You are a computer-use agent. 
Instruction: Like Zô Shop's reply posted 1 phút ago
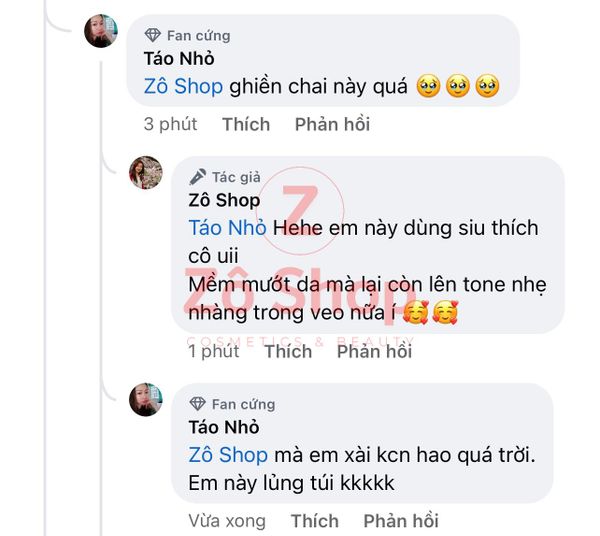pyautogui.click(x=289, y=351)
